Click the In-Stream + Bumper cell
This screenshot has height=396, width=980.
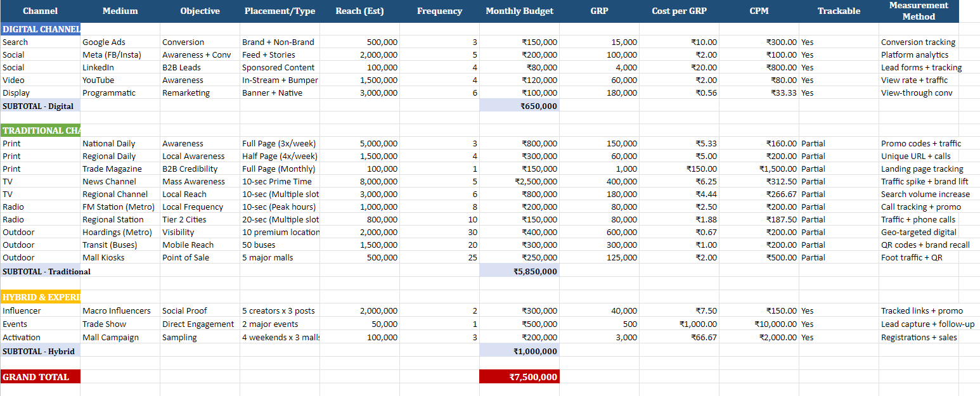[280, 80]
